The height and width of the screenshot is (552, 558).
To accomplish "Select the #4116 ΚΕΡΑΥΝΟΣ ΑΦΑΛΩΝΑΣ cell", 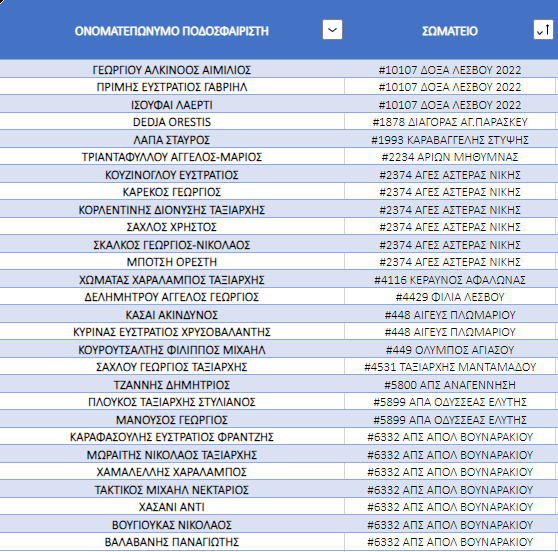I will (x=450, y=280).
